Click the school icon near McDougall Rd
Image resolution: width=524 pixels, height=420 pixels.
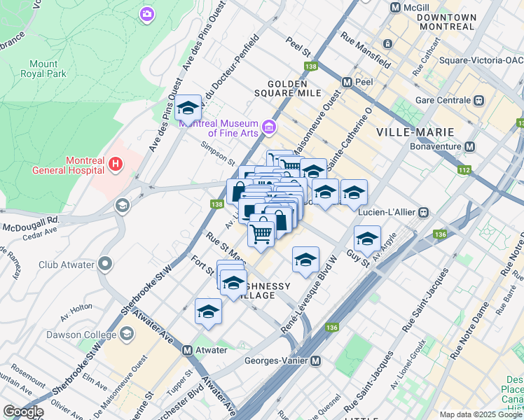click(x=123, y=206)
